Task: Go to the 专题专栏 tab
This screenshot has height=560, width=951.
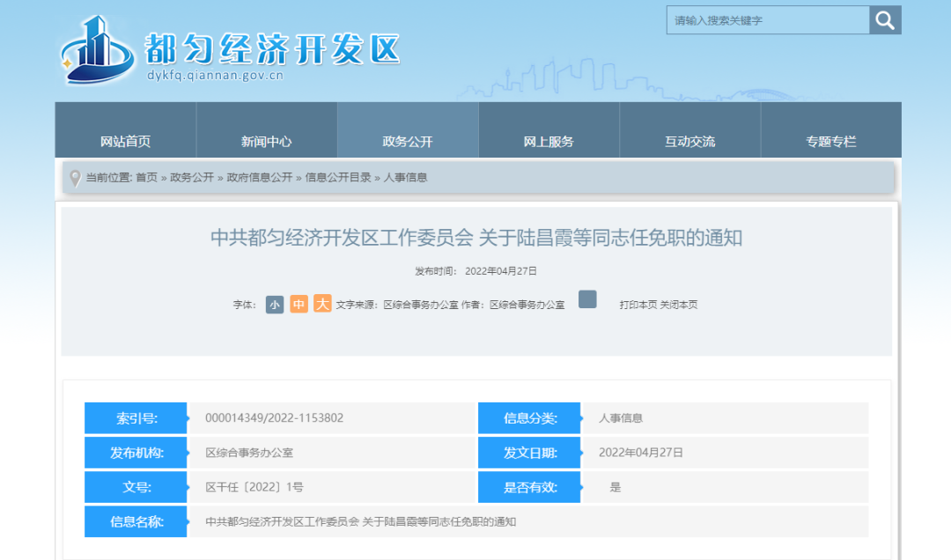Action: coord(830,141)
